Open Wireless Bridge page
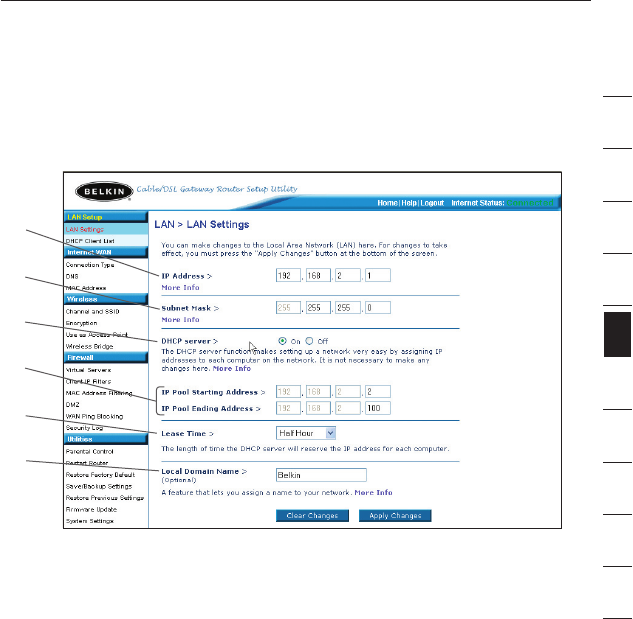The image size is (633, 619). 90,346
